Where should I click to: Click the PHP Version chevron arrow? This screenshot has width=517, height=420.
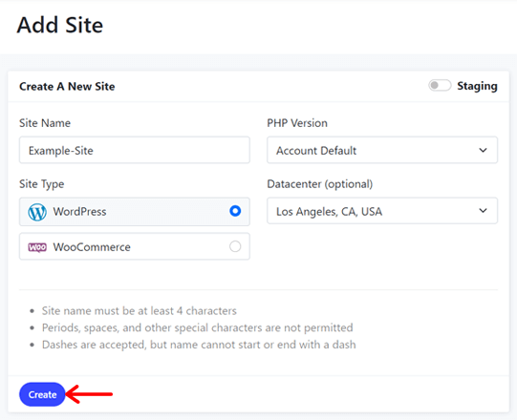[x=483, y=150]
